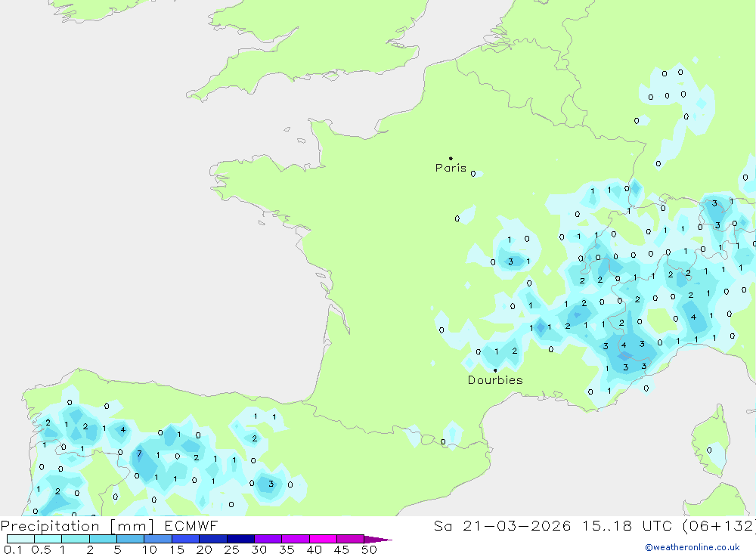Click the black dot marking Dourbies

tap(495, 370)
